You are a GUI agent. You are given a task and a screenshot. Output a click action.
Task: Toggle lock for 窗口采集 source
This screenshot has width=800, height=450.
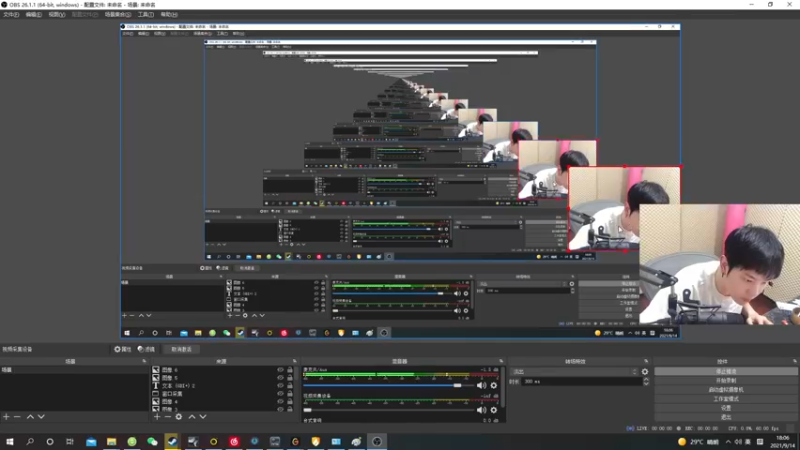(290, 394)
